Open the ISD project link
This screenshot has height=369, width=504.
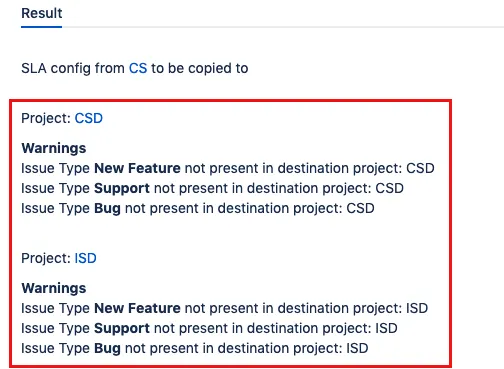[x=85, y=258]
